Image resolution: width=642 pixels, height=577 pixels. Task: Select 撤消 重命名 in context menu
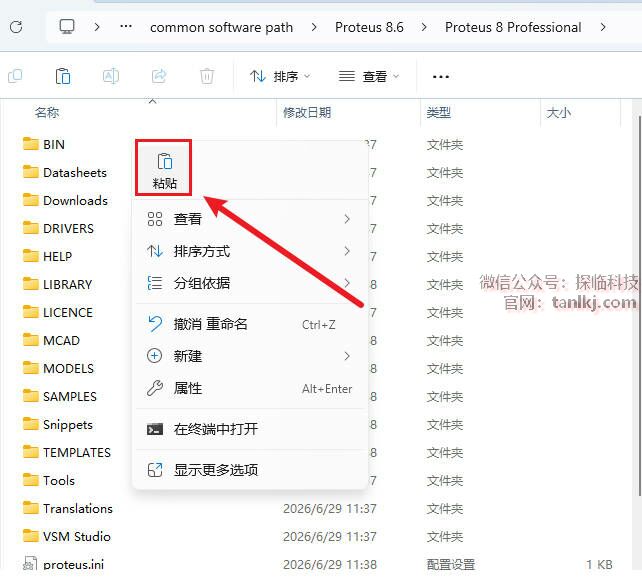tap(250, 324)
